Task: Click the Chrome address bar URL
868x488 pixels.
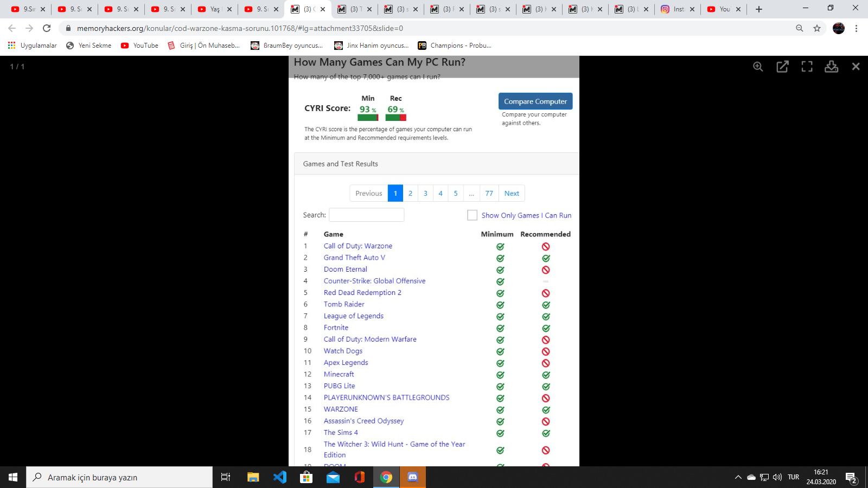Action: [x=240, y=28]
